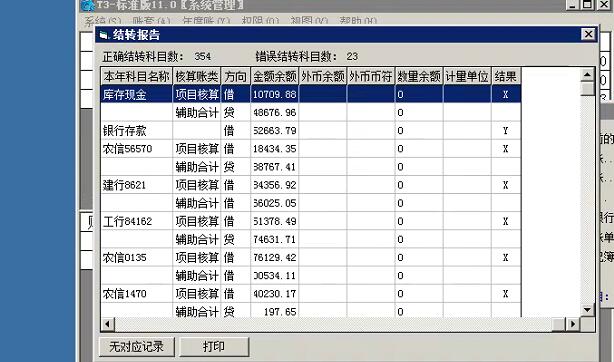The image size is (614, 362).
Task: Click the amount cell 36025.05
Action: click(274, 203)
